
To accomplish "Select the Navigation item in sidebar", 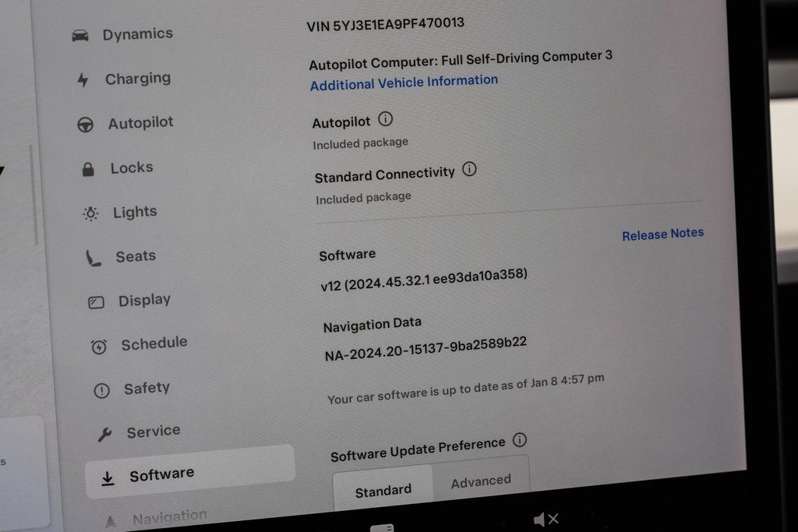I will [168, 514].
